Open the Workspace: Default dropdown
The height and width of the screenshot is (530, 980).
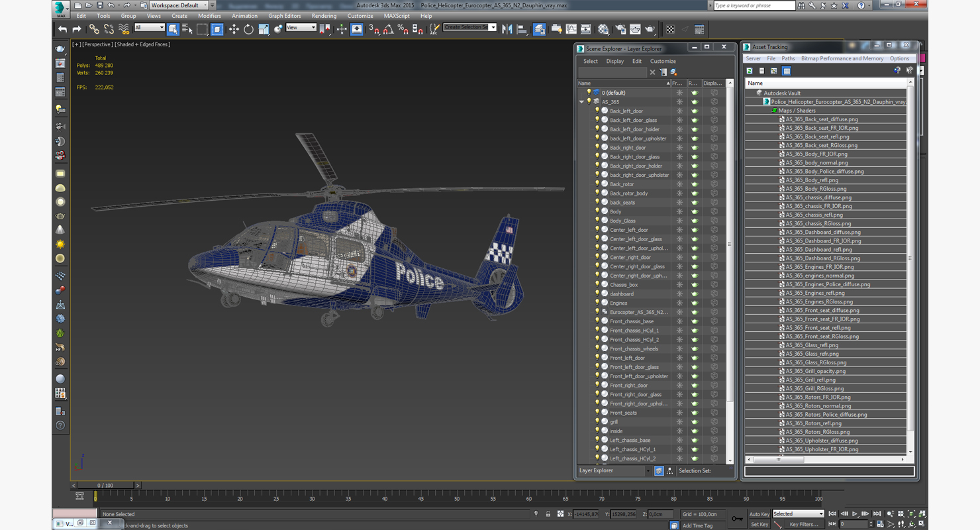(178, 5)
